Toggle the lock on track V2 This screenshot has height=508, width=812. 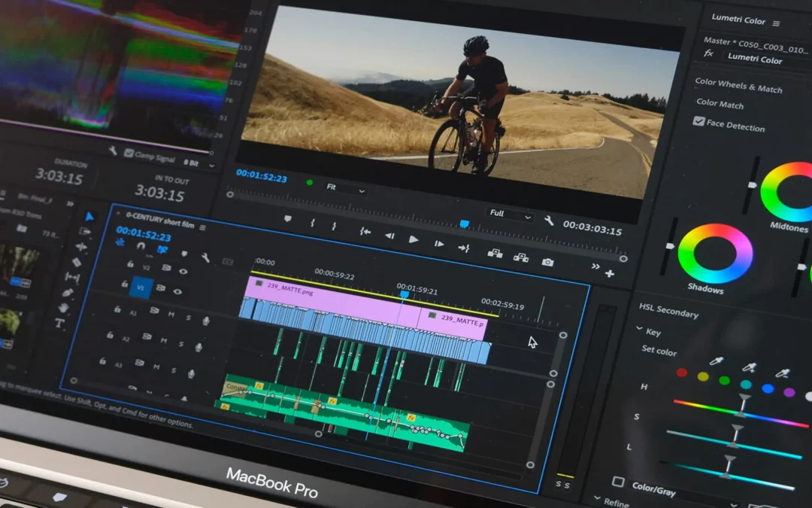point(131,264)
